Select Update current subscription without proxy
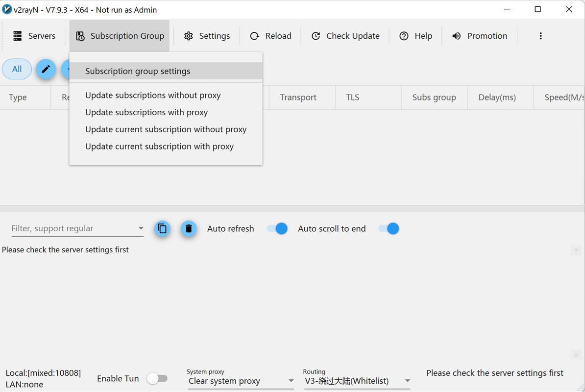The height and width of the screenshot is (392, 585). [x=166, y=129]
